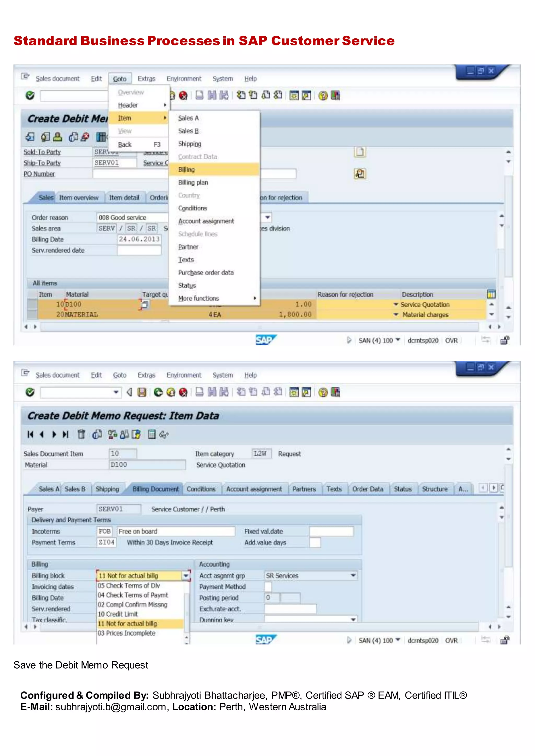The height and width of the screenshot is (756, 535).
Task: Click the Save icon in Item Data window
Action: pos(142,392)
